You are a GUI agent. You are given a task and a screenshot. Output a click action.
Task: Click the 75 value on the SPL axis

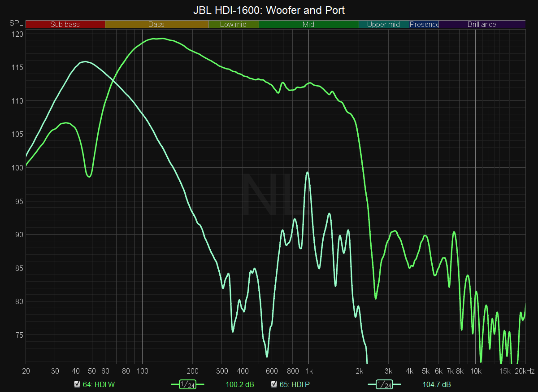pos(20,335)
